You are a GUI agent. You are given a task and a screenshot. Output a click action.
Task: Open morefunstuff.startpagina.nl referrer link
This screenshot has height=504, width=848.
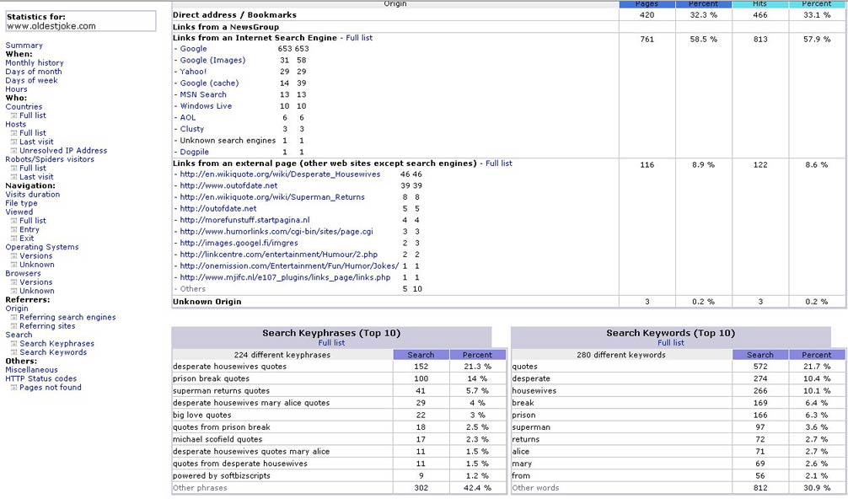point(245,220)
